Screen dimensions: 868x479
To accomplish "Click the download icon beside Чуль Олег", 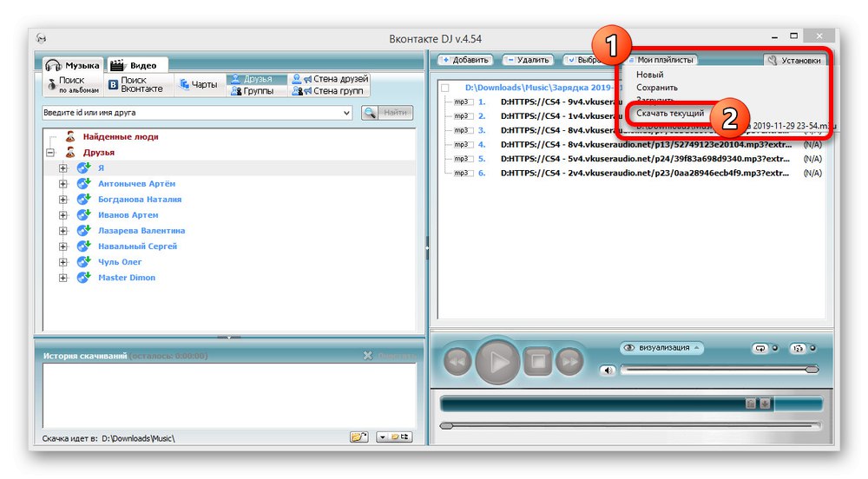I will (83, 261).
